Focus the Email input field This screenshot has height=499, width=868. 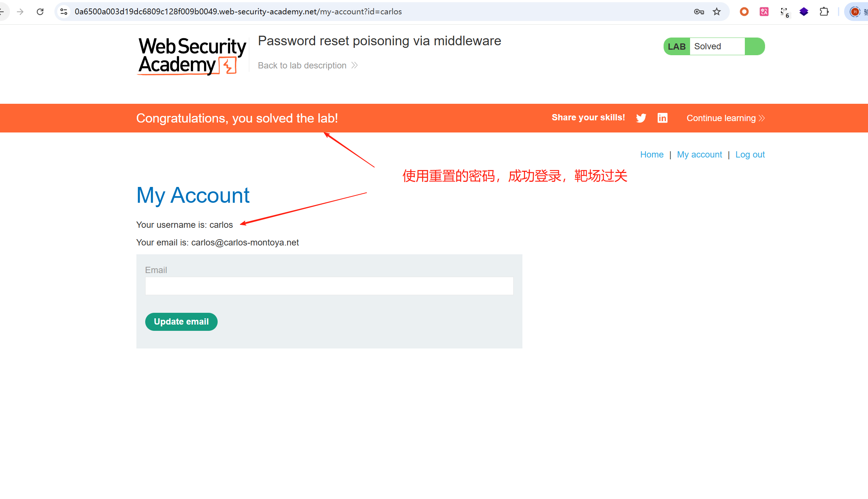tap(329, 286)
